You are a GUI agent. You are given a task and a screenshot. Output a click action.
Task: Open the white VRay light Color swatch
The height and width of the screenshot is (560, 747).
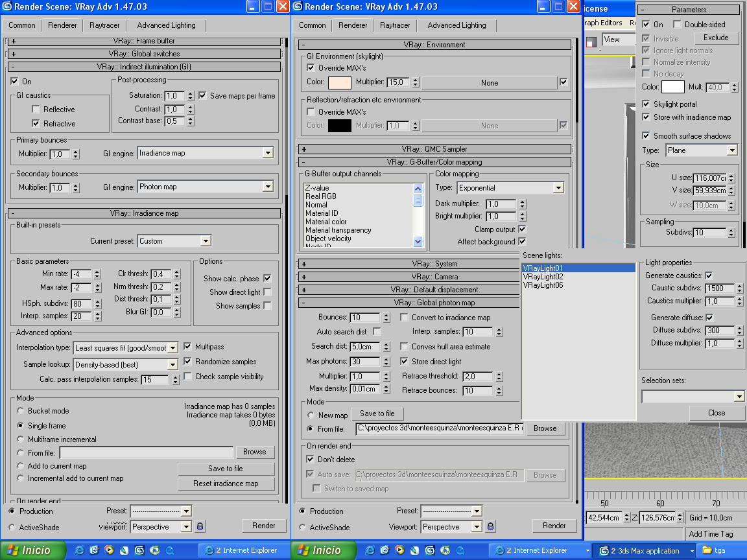[672, 87]
